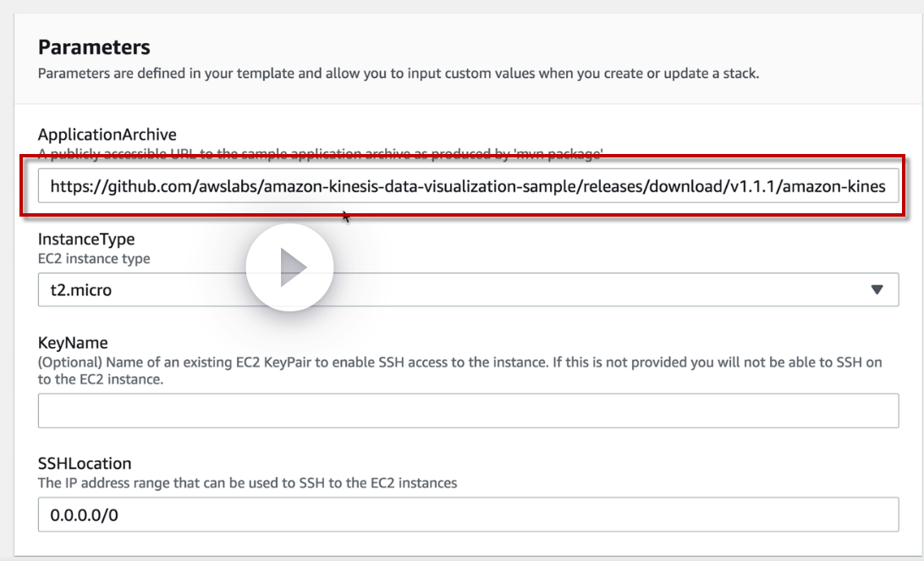Click the v1.1.1 segment of the archive URL
The width and height of the screenshot is (924, 561).
[x=749, y=186]
